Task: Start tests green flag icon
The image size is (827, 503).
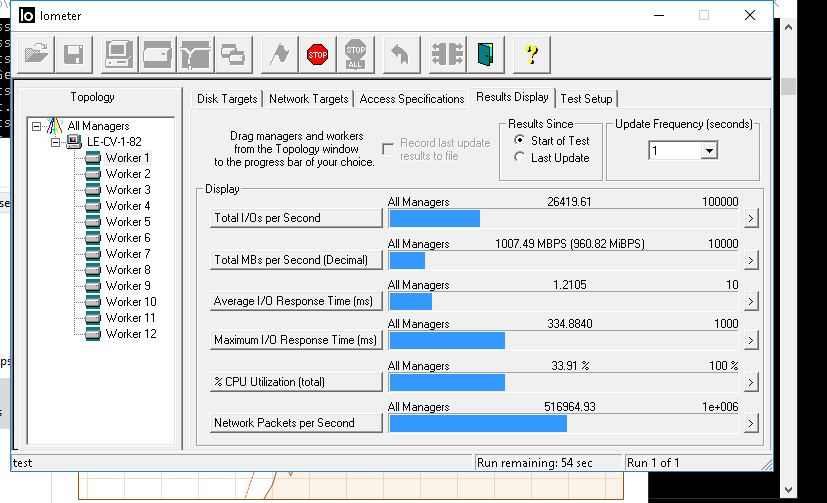Action: (x=280, y=54)
